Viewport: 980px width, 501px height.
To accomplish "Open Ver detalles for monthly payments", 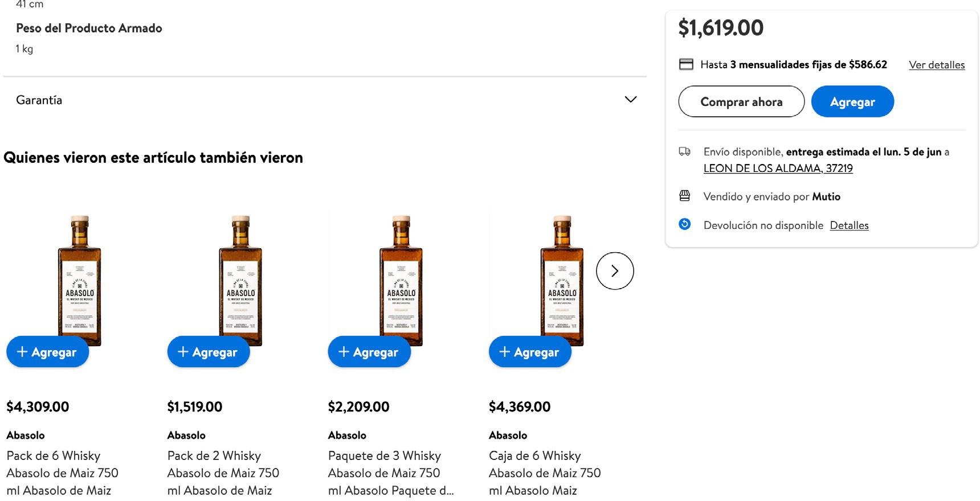I will pos(937,65).
